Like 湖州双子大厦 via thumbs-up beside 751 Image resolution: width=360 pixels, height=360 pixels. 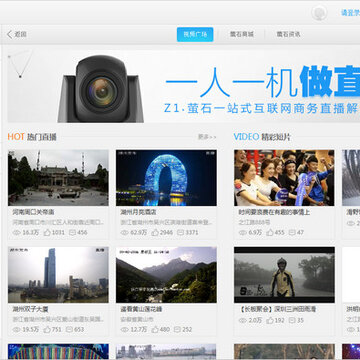[47, 329]
